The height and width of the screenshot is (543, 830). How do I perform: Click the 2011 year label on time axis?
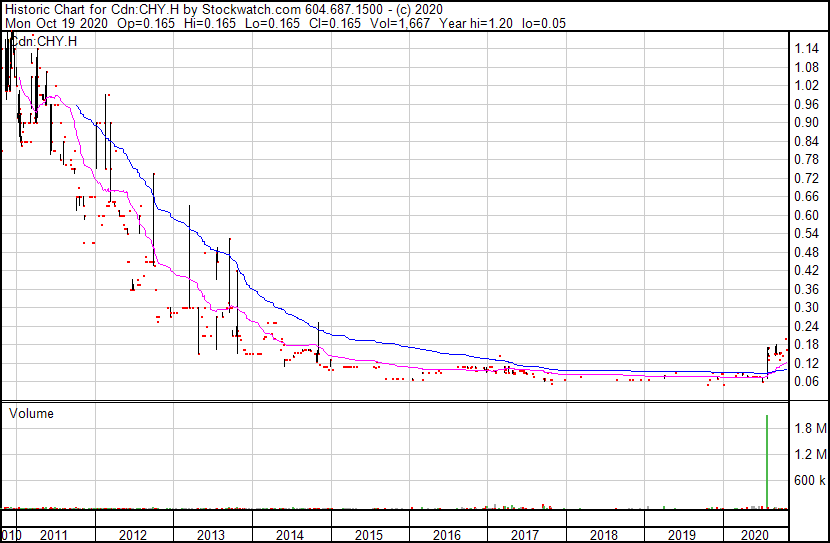pyautogui.click(x=54, y=535)
